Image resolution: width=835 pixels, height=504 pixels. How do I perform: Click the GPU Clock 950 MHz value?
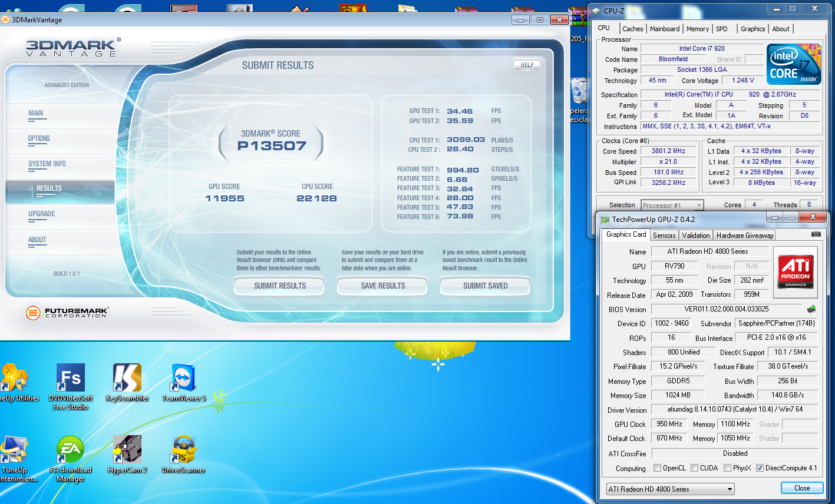pos(669,424)
